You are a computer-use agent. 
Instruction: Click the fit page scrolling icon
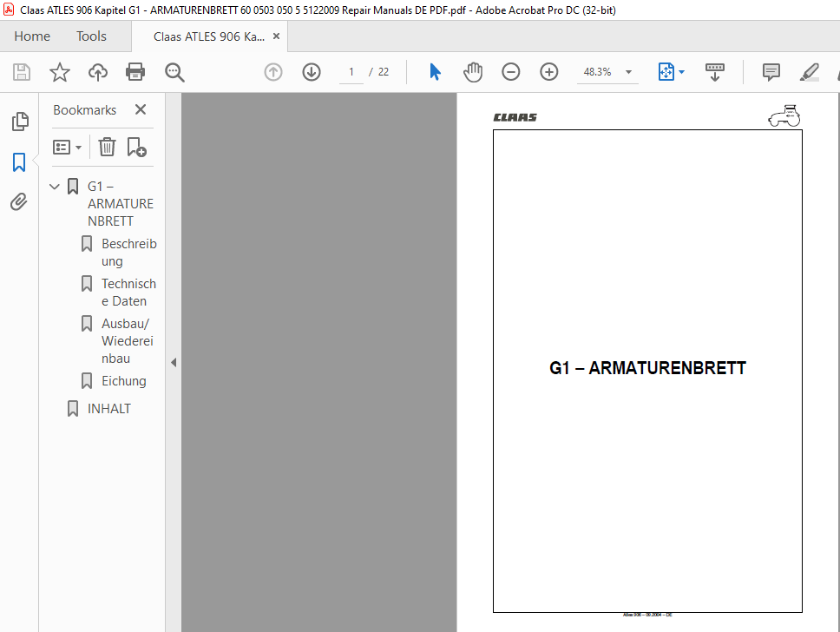click(666, 72)
